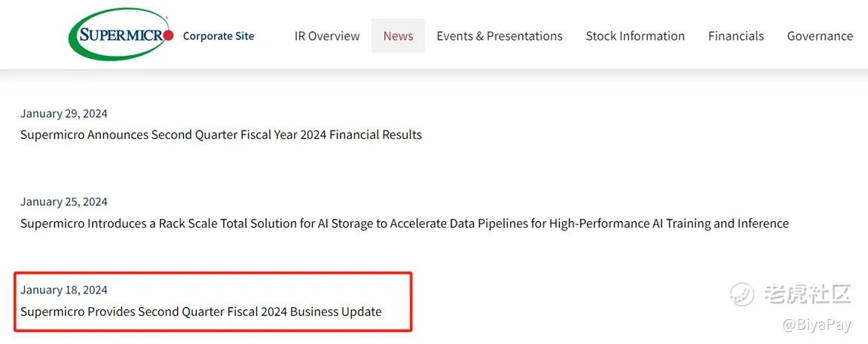Click the red dot in Supermicro logo

click(169, 35)
